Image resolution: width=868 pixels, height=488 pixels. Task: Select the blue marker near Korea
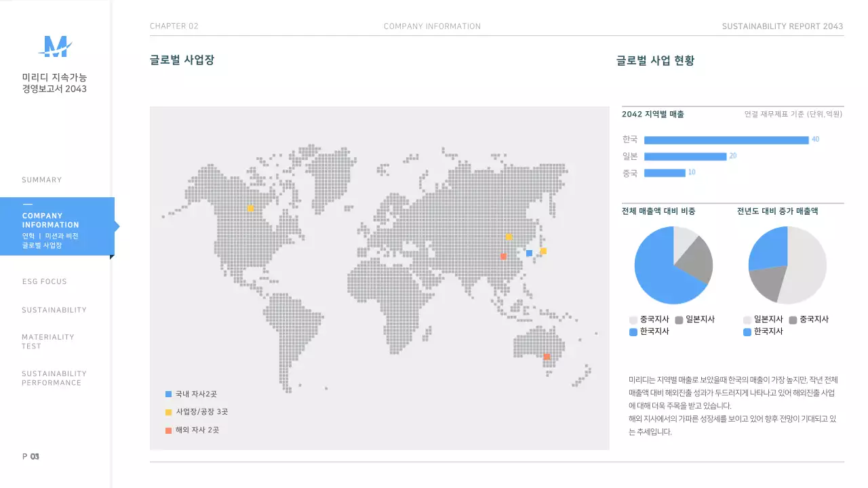tap(528, 252)
